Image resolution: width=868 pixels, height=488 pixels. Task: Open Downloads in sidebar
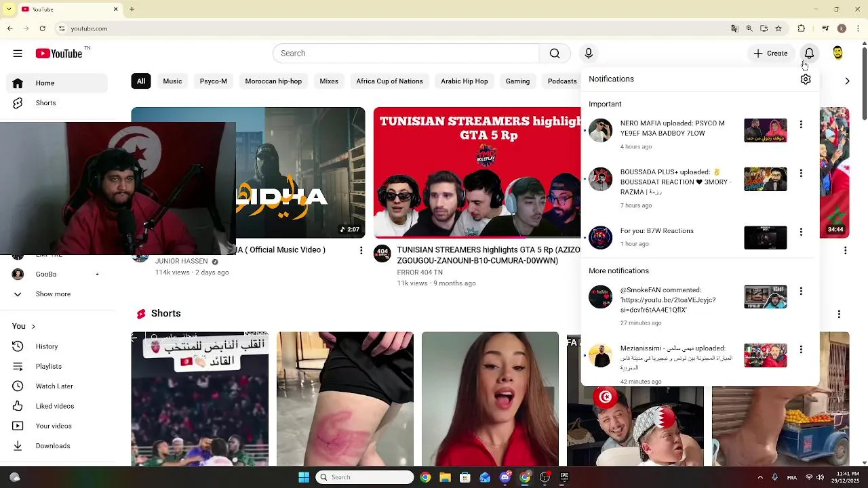coord(57,446)
